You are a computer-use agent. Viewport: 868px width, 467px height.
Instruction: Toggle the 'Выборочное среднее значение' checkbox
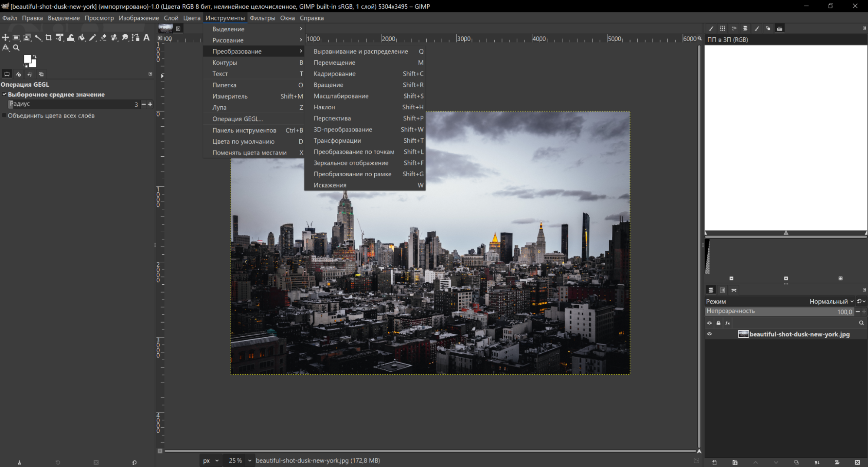(4, 94)
